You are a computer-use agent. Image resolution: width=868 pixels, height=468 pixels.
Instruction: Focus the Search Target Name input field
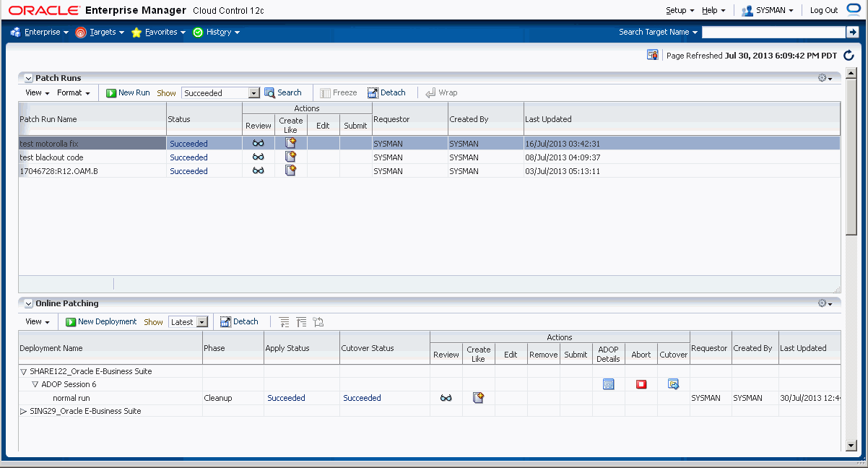(x=773, y=32)
